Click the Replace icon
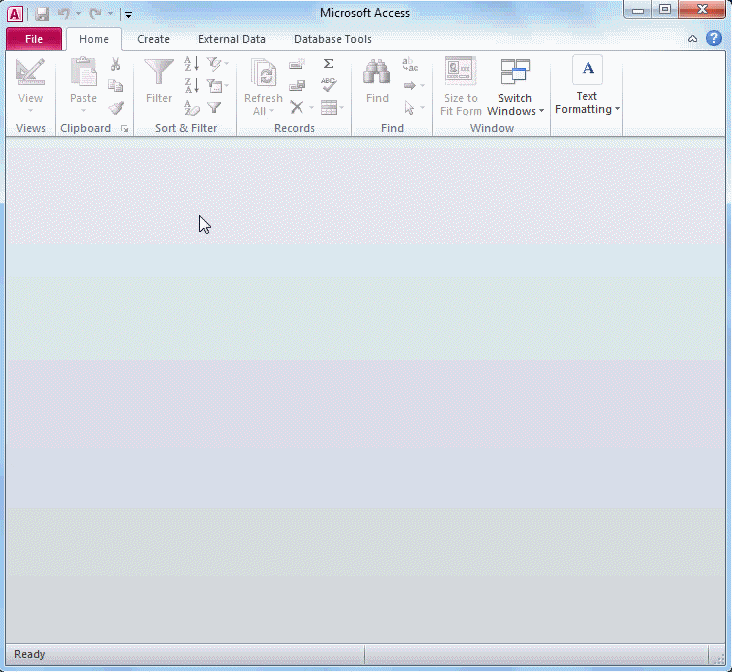This screenshot has width=732, height=672. pyautogui.click(x=410, y=64)
